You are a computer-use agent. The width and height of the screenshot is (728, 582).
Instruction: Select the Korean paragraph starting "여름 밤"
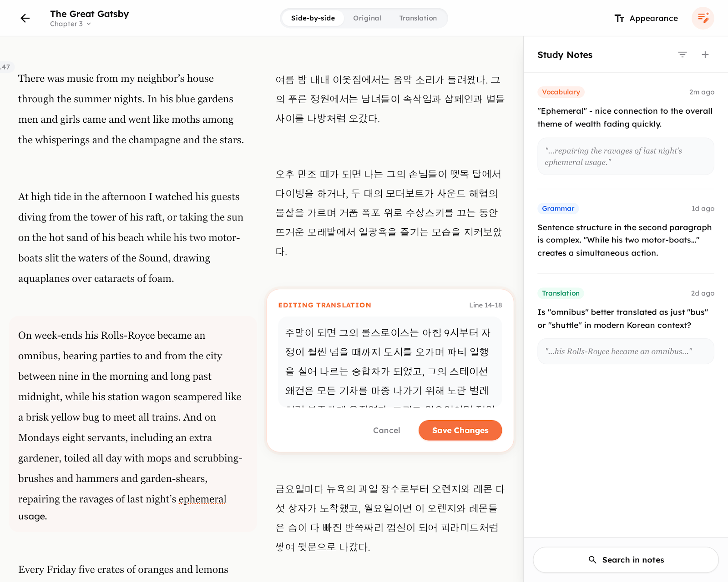390,99
